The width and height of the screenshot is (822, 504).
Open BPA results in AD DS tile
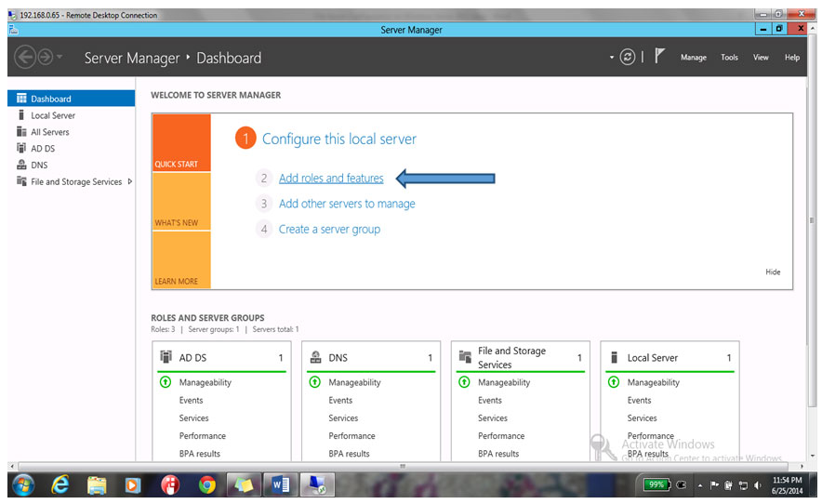pos(200,454)
